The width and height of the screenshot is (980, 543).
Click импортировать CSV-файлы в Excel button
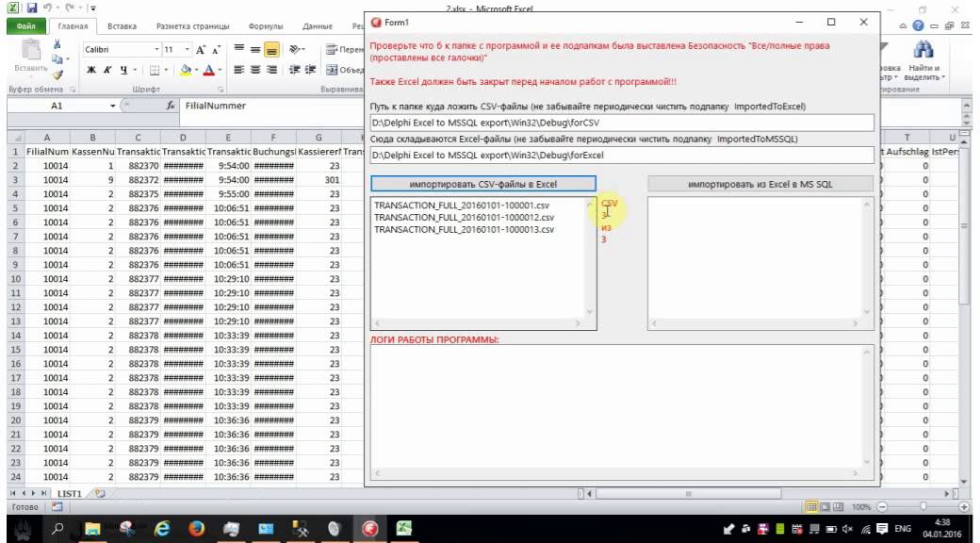(483, 184)
